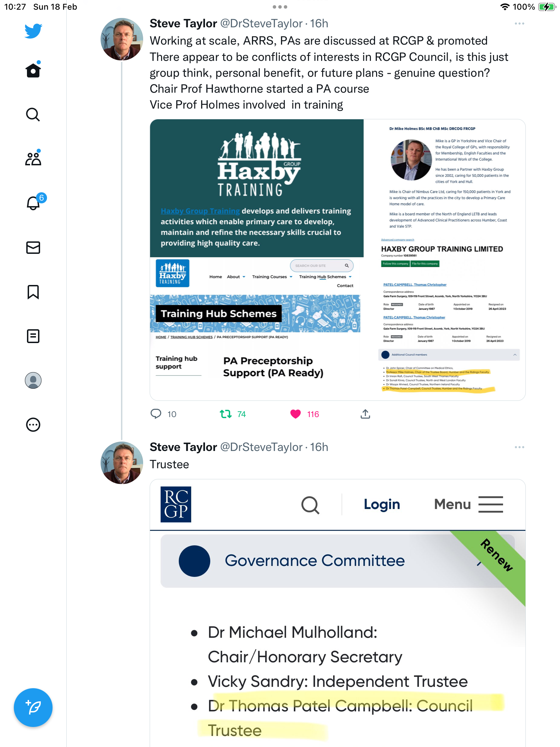
Task: Open the Lists icon in sidebar
Action: click(33, 336)
